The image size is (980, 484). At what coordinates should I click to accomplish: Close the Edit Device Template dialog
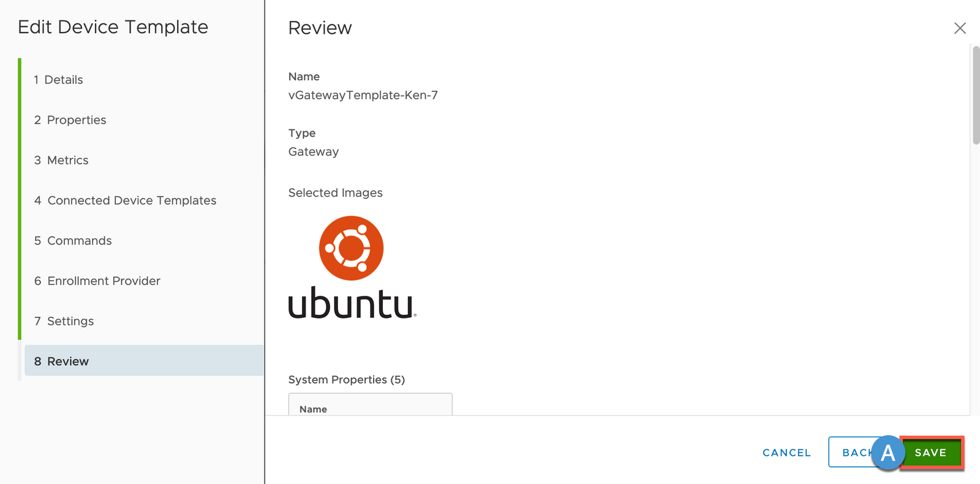tap(960, 28)
